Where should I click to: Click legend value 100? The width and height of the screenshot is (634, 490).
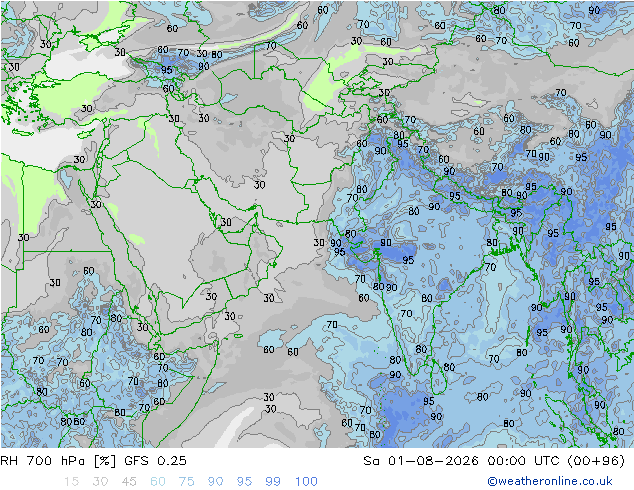point(306,481)
